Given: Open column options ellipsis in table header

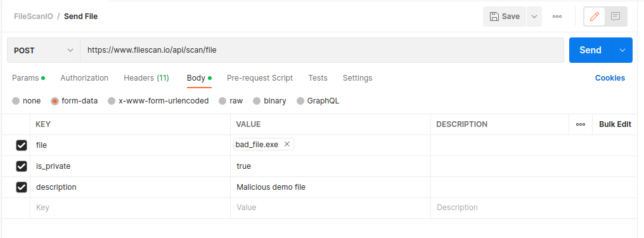Looking at the screenshot, I should [x=581, y=124].
